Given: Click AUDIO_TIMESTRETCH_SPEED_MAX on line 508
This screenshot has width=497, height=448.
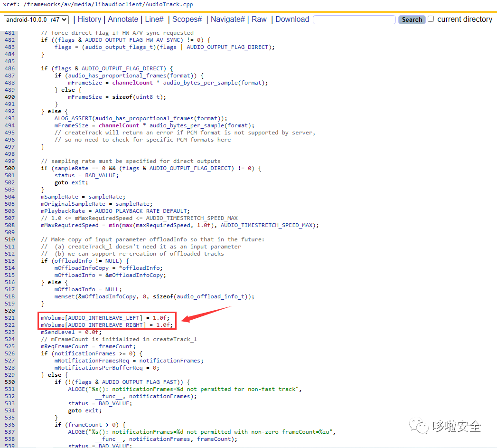Looking at the screenshot, I should pos(267,225).
